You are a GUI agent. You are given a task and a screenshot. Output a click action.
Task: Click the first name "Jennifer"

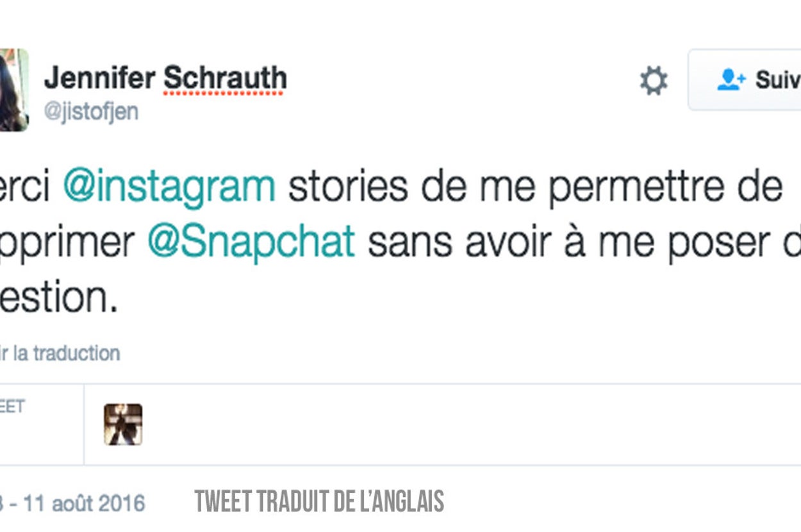[x=99, y=79]
